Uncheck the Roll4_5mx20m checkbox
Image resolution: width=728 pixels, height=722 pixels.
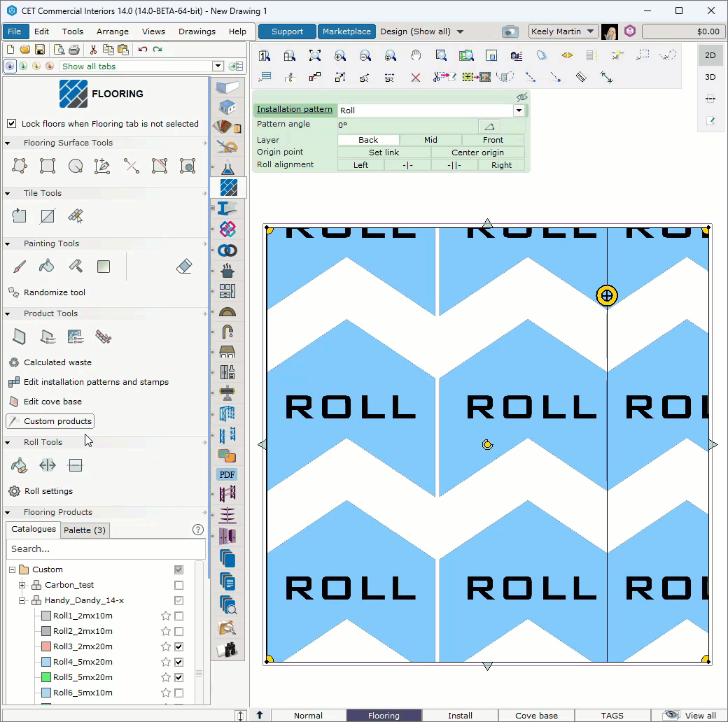[x=178, y=662]
